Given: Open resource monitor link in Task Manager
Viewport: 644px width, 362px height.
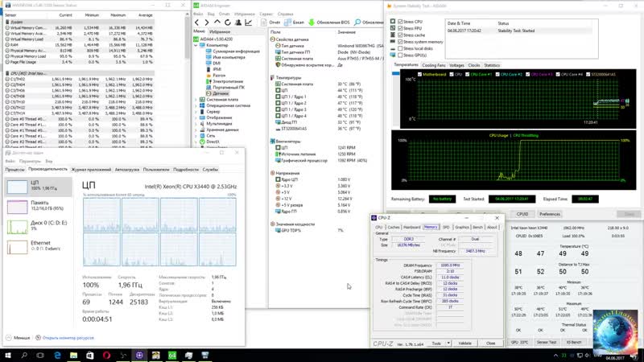Looking at the screenshot, I should point(68,338).
